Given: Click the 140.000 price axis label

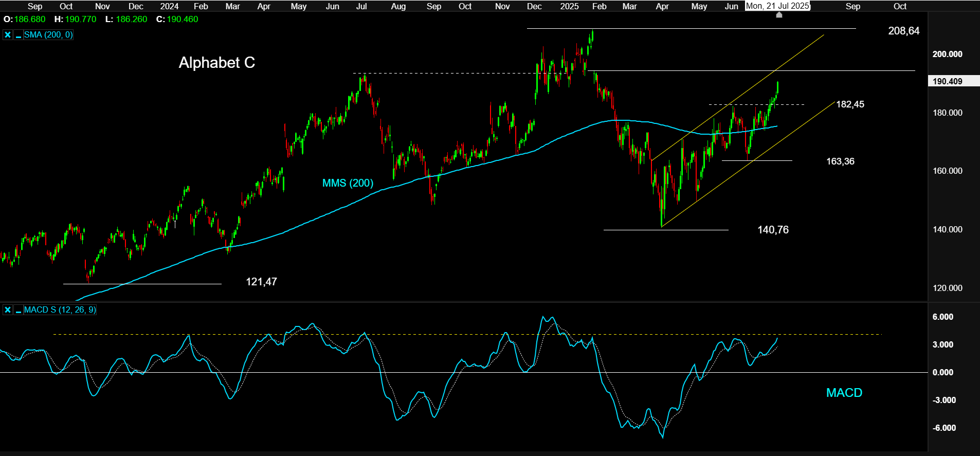Looking at the screenshot, I should click(947, 229).
